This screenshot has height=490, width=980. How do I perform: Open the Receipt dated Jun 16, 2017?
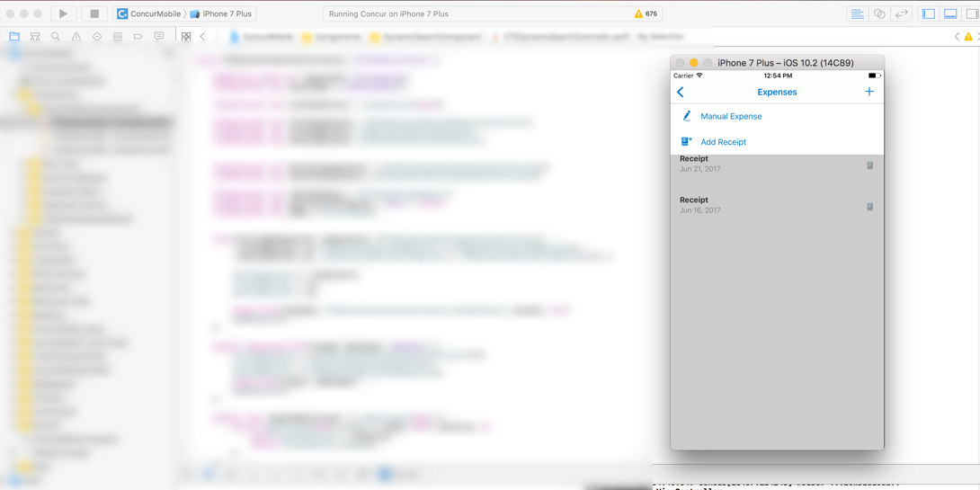[777, 205]
